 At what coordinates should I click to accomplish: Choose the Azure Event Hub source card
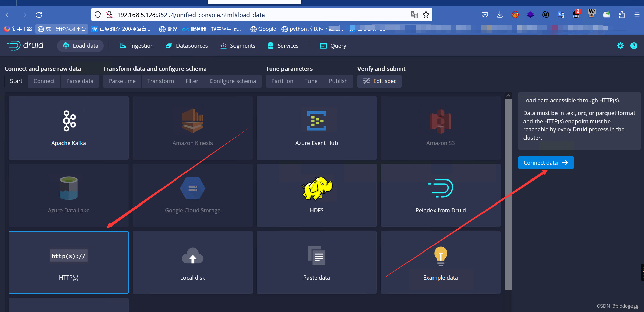[317, 128]
